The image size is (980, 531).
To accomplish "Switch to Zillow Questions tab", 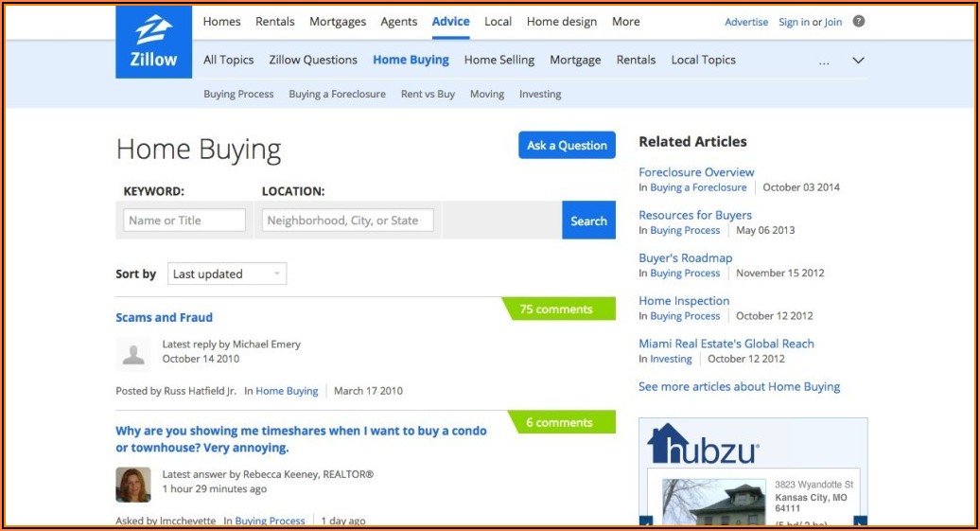I will (x=313, y=60).
